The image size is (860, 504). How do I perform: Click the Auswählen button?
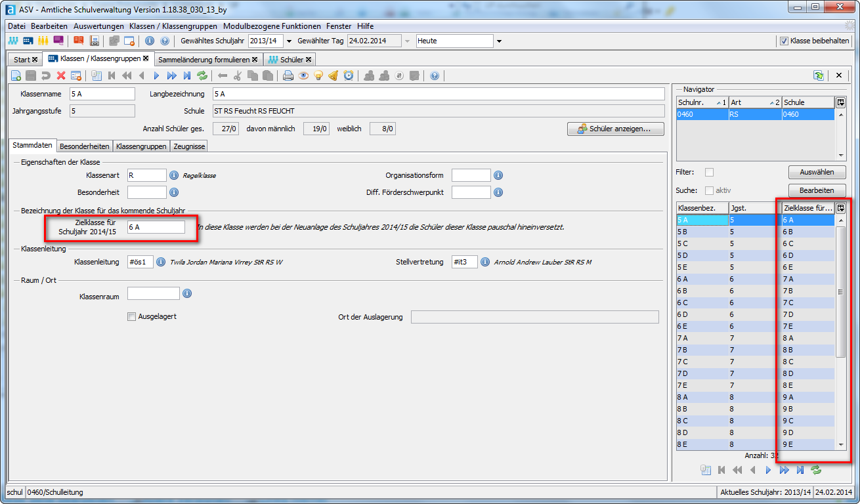[x=817, y=172]
